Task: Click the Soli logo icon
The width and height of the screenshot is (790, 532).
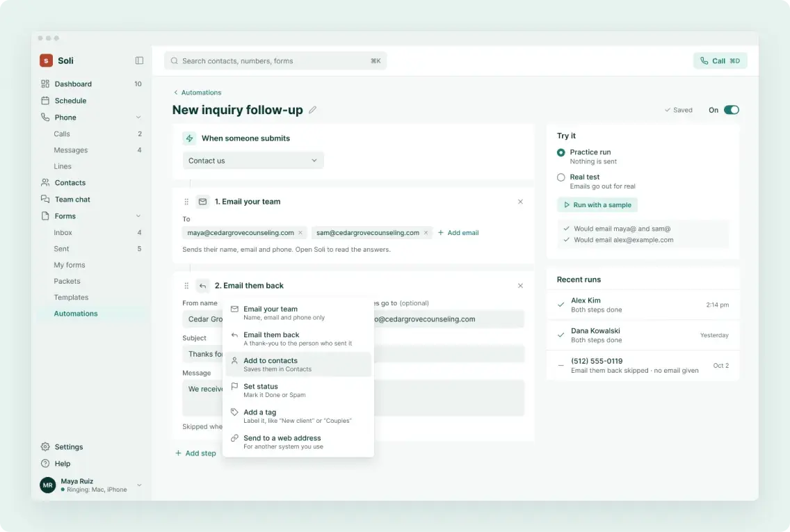Action: coord(46,61)
